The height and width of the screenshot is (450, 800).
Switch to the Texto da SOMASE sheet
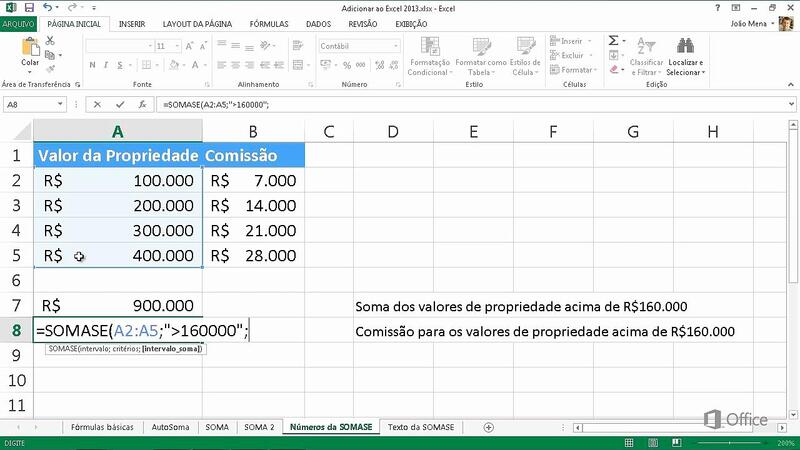[421, 427]
